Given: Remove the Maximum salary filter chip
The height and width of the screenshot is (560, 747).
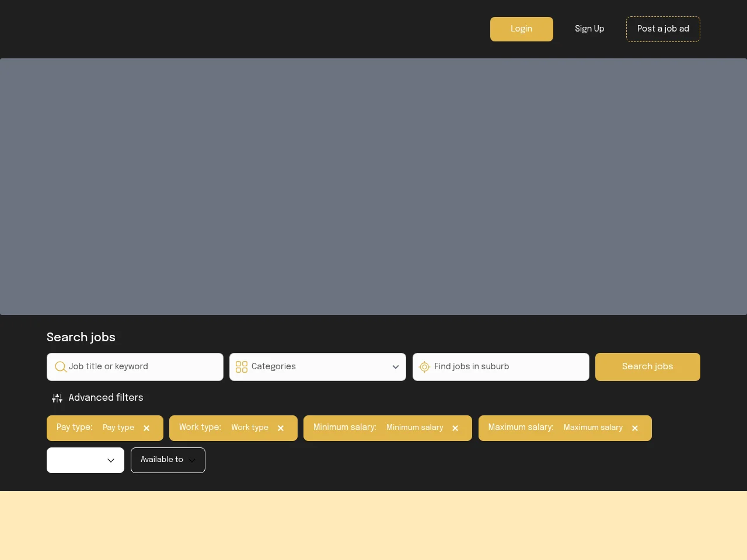Looking at the screenshot, I should (x=635, y=428).
